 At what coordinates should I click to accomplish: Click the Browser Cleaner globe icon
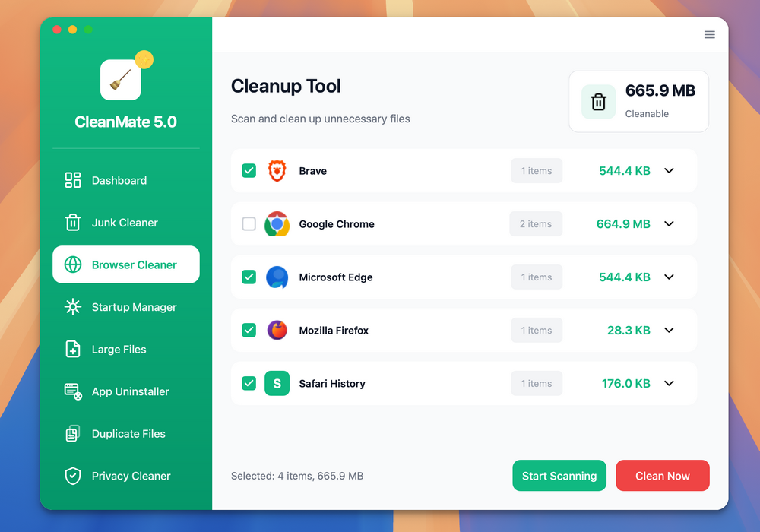[73, 264]
